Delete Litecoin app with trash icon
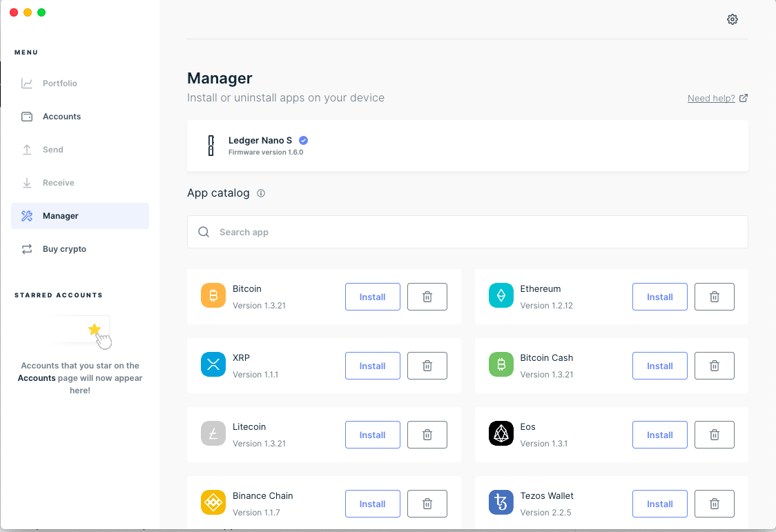 (x=427, y=435)
